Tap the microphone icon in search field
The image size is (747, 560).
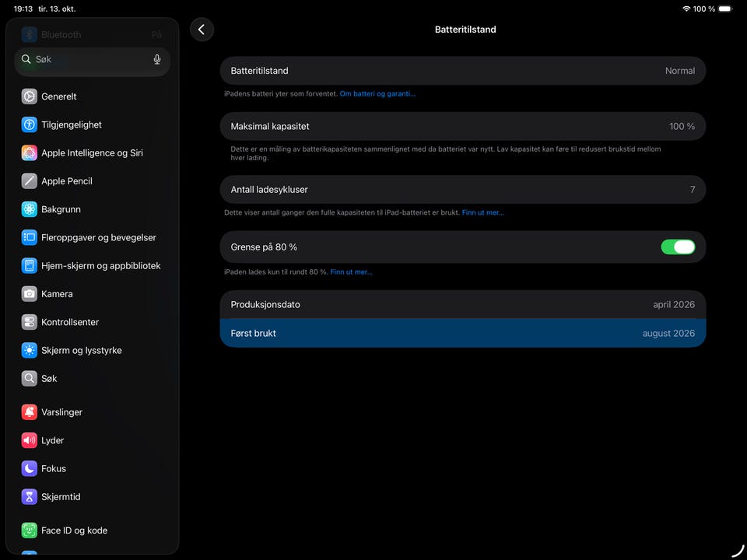tap(156, 60)
